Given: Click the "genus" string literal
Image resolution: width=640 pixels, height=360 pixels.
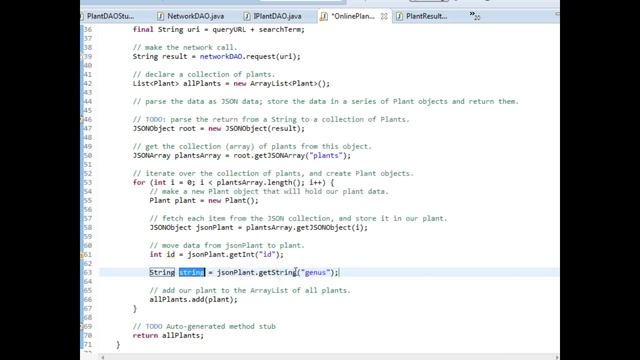Looking at the screenshot, I should 315,272.
